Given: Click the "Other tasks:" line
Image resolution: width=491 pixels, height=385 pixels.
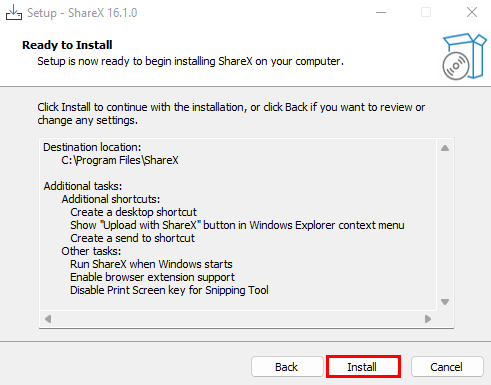Looking at the screenshot, I should coord(91,251).
